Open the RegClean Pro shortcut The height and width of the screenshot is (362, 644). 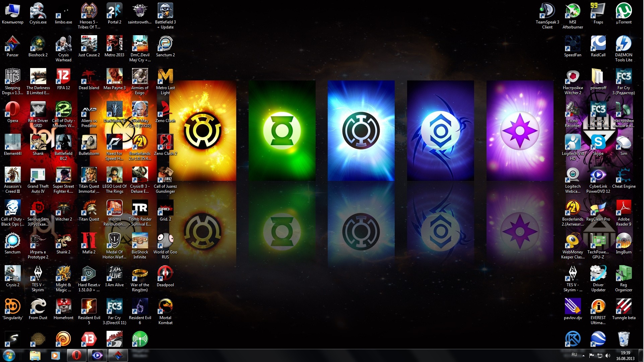coord(598,211)
